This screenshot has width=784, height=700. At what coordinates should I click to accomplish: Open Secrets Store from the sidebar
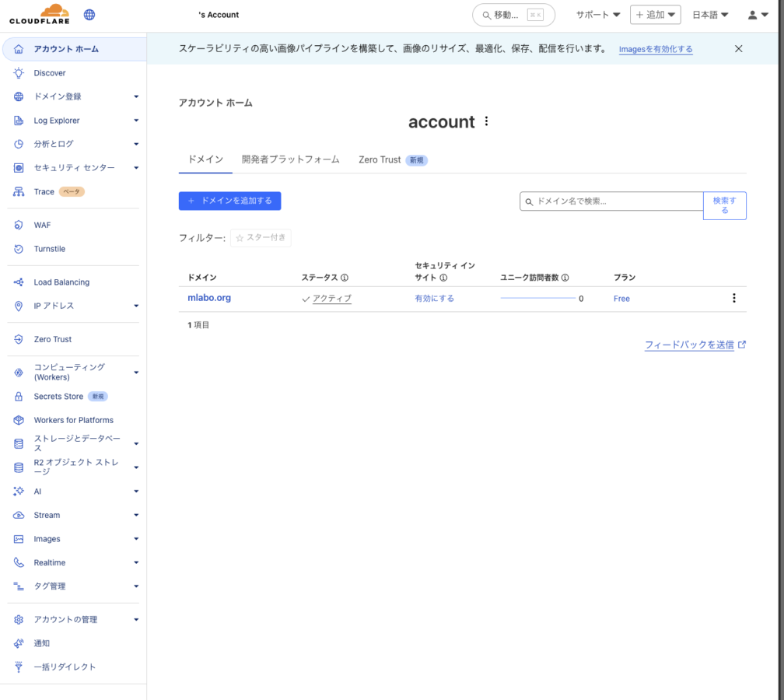pos(58,396)
